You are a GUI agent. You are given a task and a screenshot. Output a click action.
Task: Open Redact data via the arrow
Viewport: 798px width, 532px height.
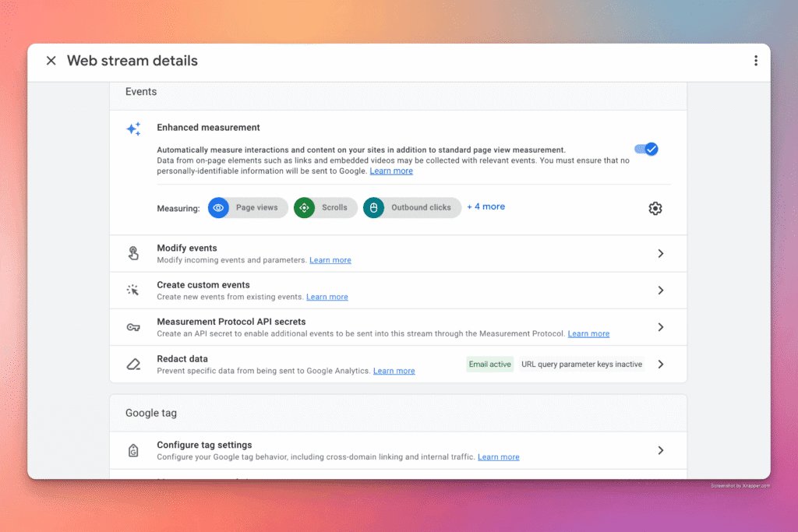pos(660,364)
